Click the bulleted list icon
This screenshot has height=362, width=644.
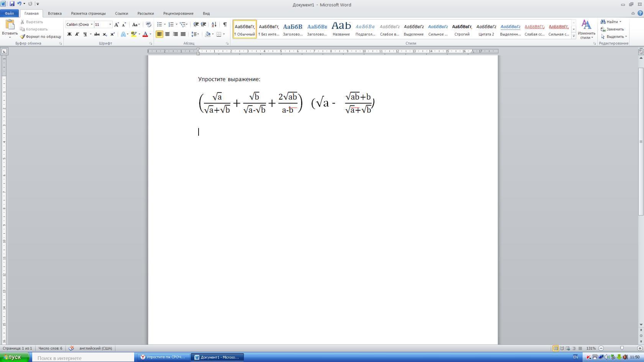[159, 25]
